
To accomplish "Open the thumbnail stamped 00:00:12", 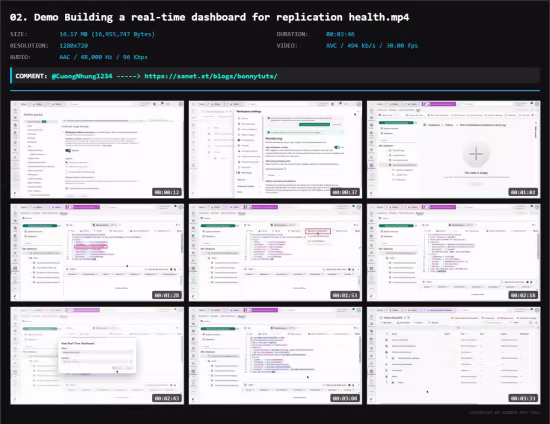I will tap(97, 149).
